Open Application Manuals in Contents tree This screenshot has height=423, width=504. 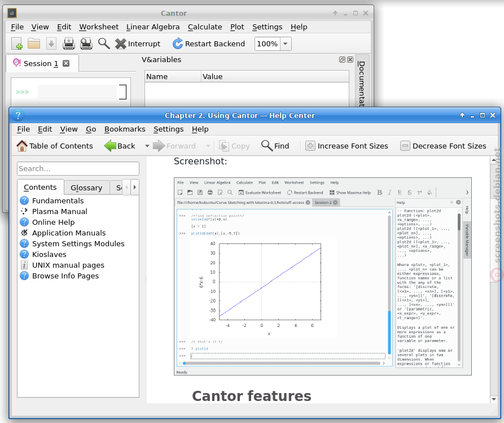coord(69,233)
